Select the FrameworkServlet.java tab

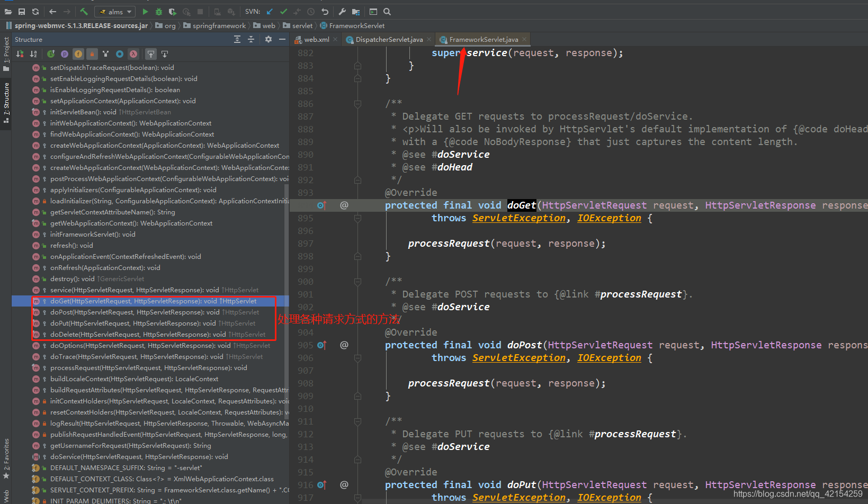pos(484,40)
